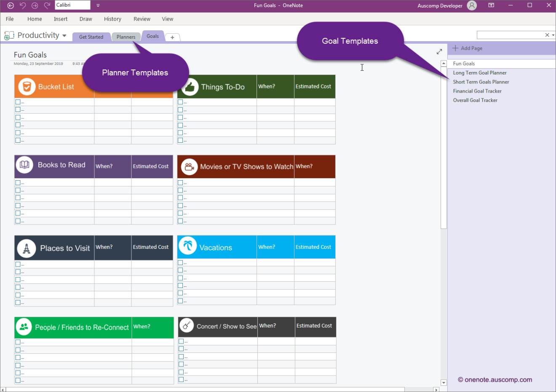Click inside the search input field
This screenshot has width=556, height=392.
point(510,35)
